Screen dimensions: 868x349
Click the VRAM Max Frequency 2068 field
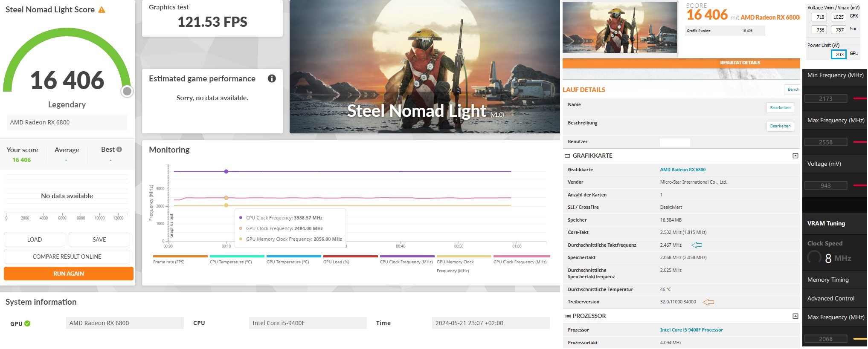coord(826,339)
